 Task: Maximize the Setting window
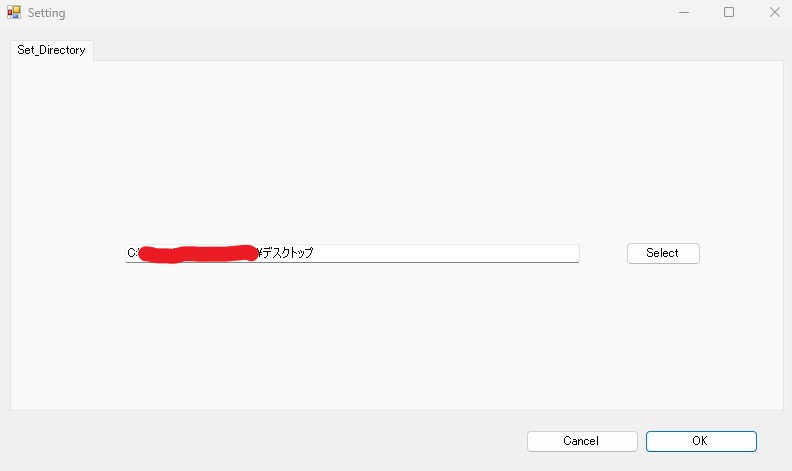click(729, 12)
